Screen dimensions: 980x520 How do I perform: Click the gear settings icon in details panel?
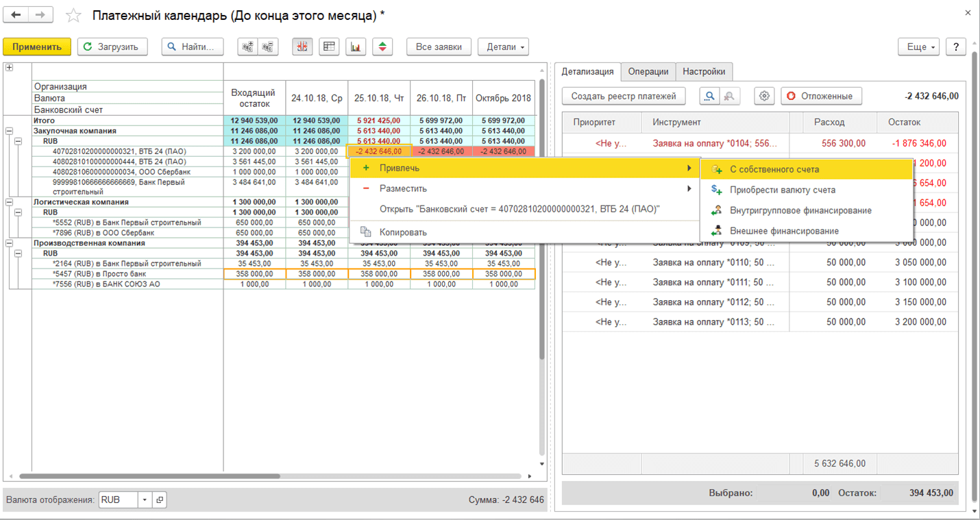tap(764, 96)
